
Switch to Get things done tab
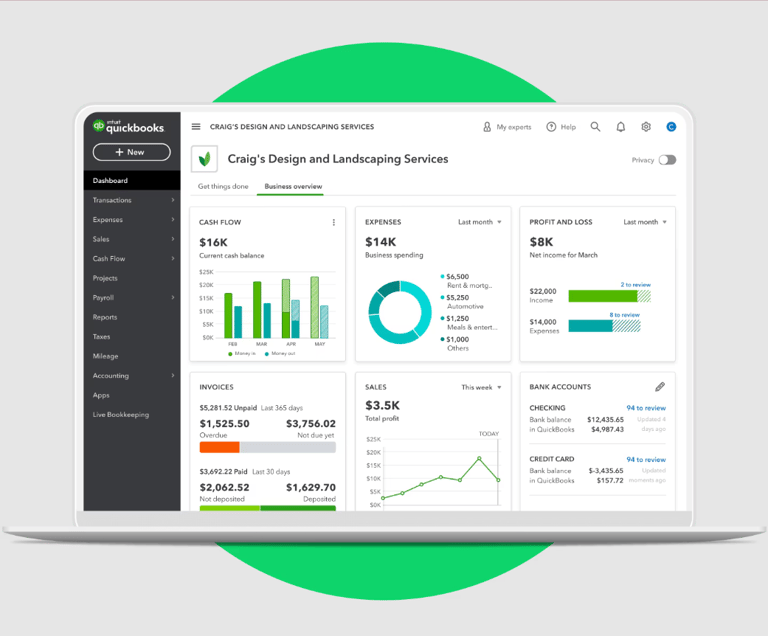tap(223, 186)
